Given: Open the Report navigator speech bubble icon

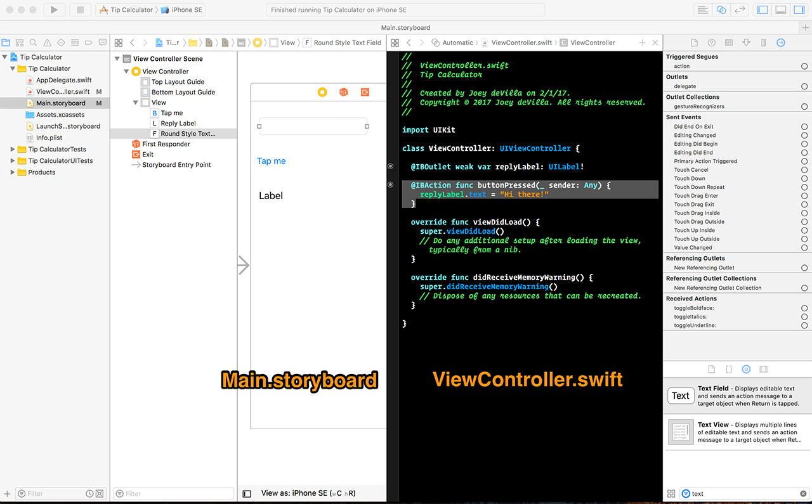Looking at the screenshot, I should click(x=102, y=42).
